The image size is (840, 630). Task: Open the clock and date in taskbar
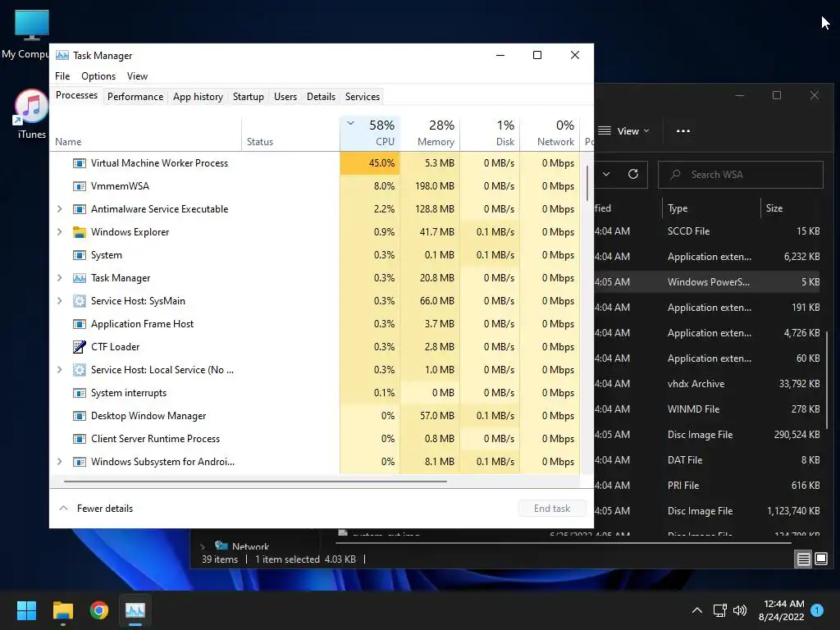point(781,610)
